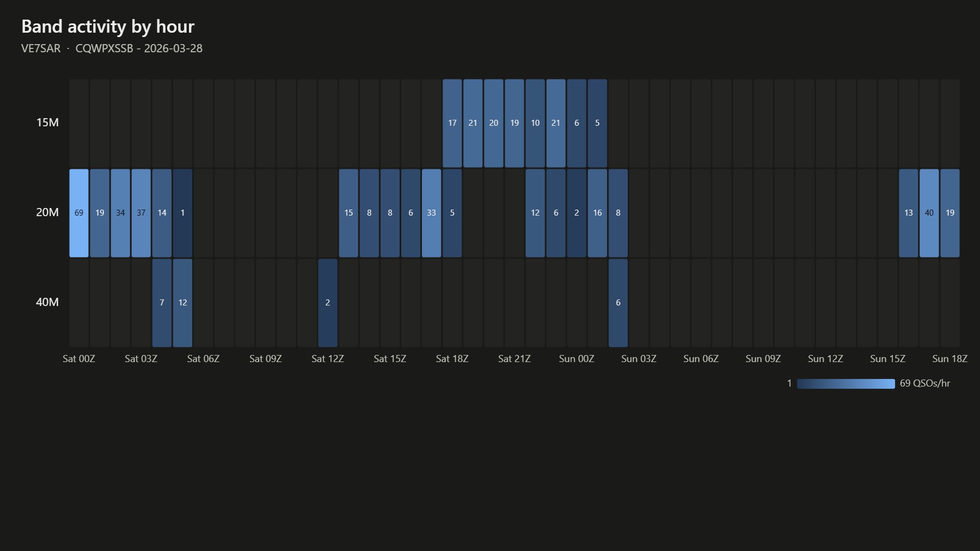Click the Sun 03Z axis label

click(x=639, y=359)
